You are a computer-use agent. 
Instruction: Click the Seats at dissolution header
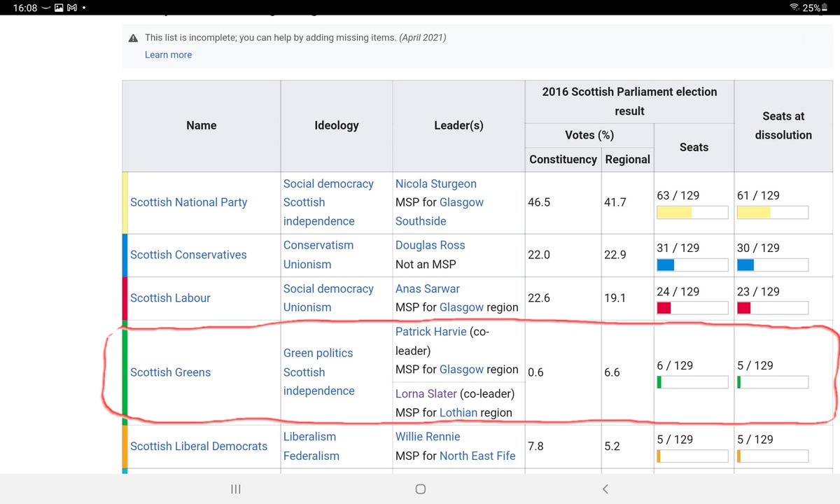[783, 126]
